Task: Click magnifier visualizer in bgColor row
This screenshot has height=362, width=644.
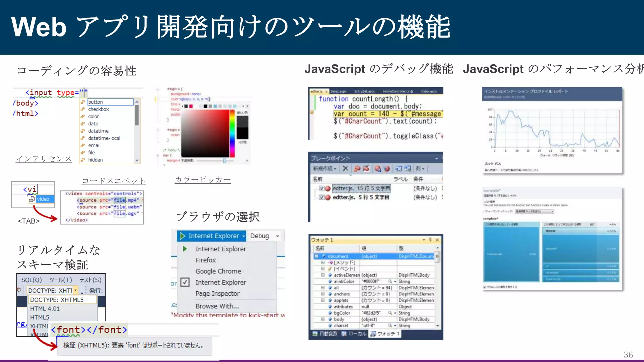Action: point(390,313)
